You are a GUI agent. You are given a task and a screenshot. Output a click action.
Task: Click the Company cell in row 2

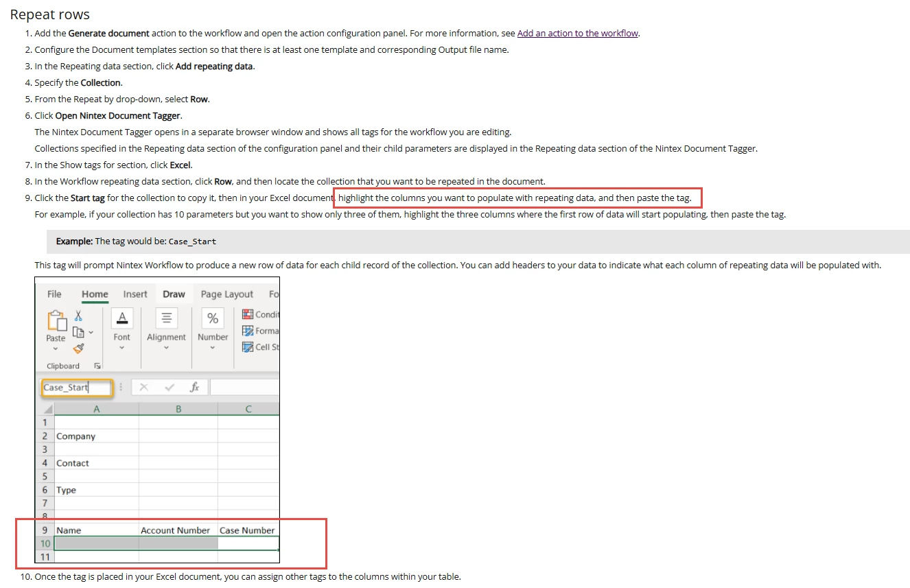pyautogui.click(x=96, y=436)
